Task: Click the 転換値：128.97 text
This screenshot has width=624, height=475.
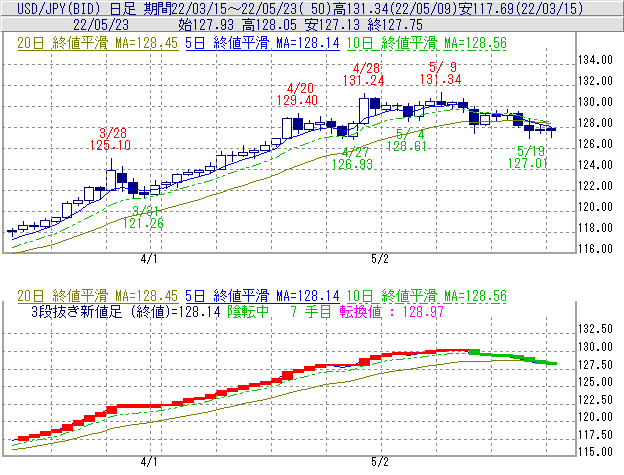Action: point(392,311)
